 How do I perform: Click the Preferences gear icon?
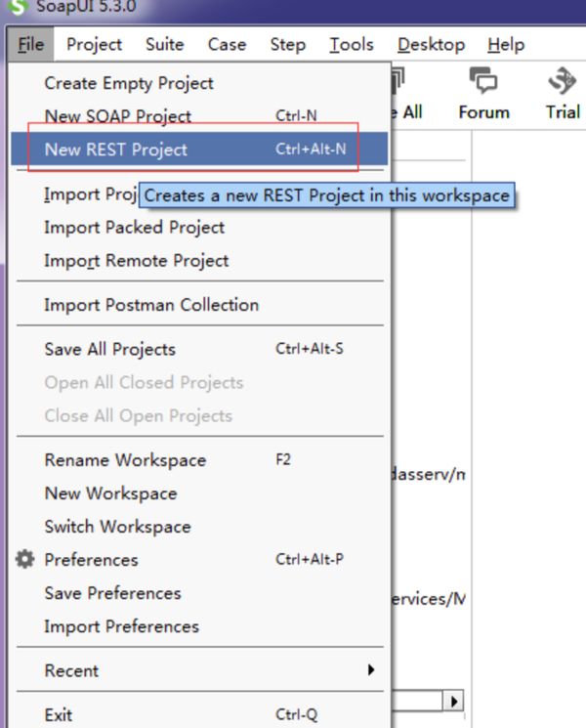[25, 560]
